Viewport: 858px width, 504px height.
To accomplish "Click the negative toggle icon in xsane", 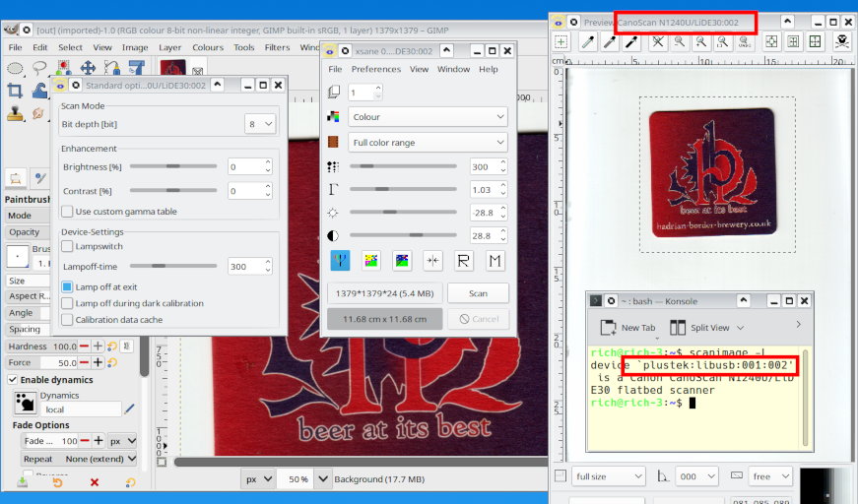I will [x=371, y=261].
